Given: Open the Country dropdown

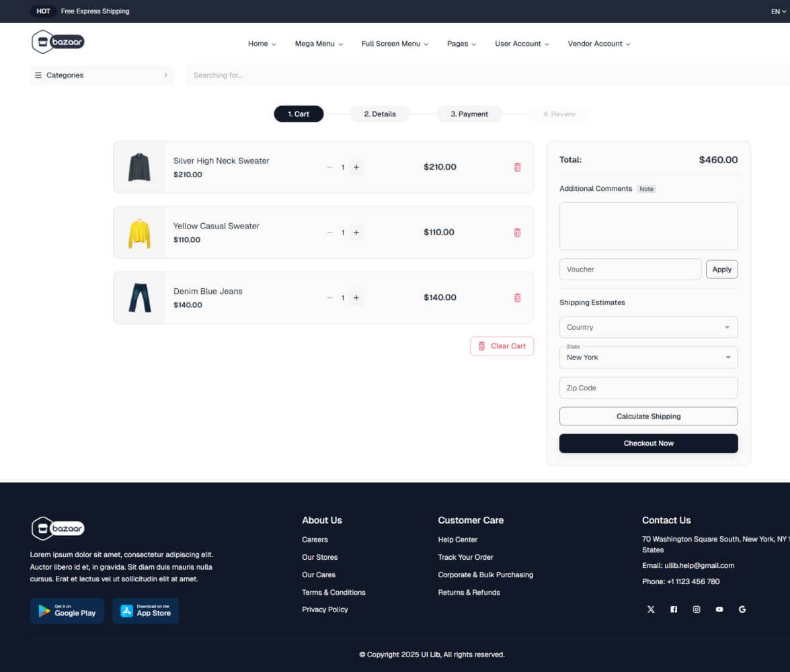Looking at the screenshot, I should pos(647,327).
